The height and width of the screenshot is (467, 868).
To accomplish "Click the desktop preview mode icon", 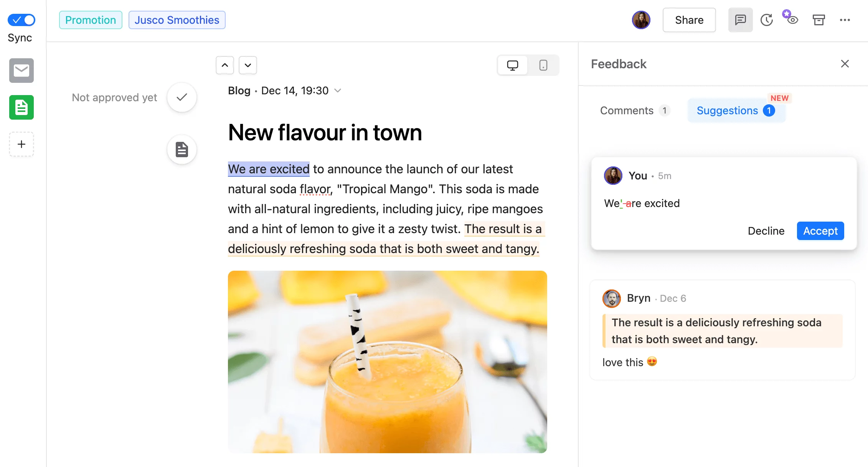I will click(512, 64).
